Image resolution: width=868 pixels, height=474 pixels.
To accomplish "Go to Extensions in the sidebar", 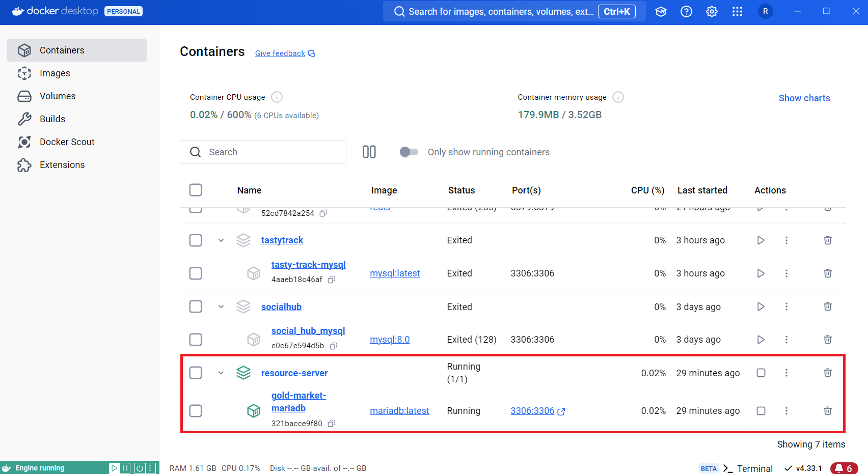I will 76,164.
